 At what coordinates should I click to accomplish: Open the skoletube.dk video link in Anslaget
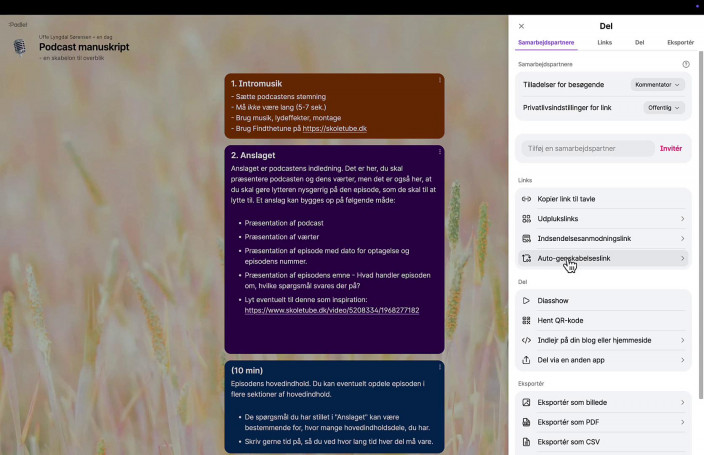[331, 310]
